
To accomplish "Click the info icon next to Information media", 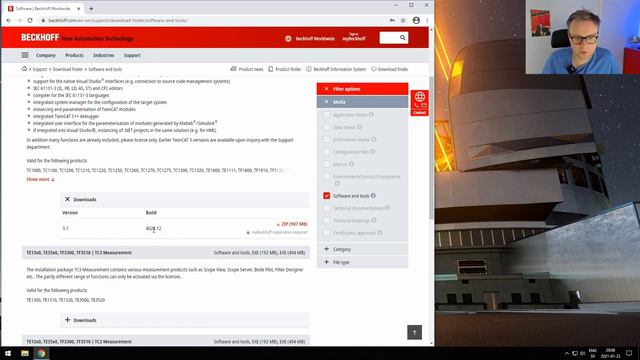I will 373,139.
